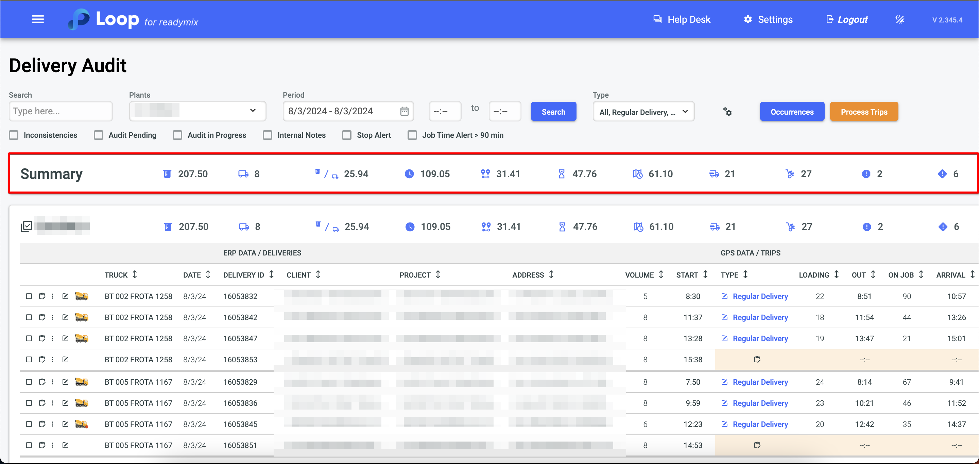Screen dimensions: 980x464
Task: Click the Search text input field
Action: [61, 111]
